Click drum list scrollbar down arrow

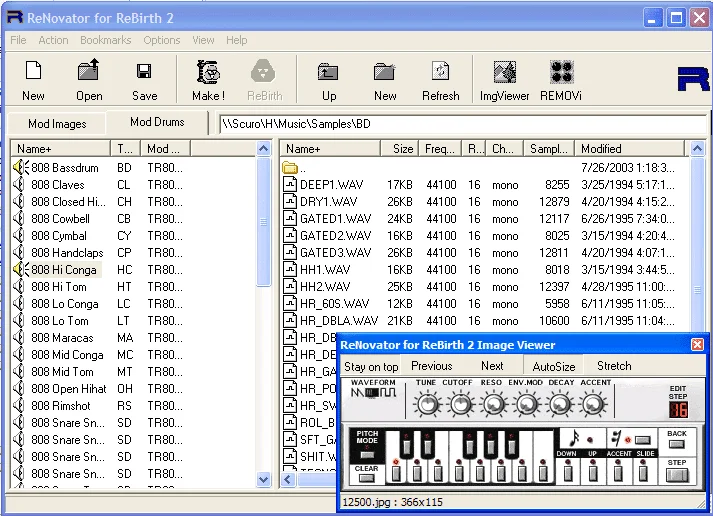click(264, 479)
